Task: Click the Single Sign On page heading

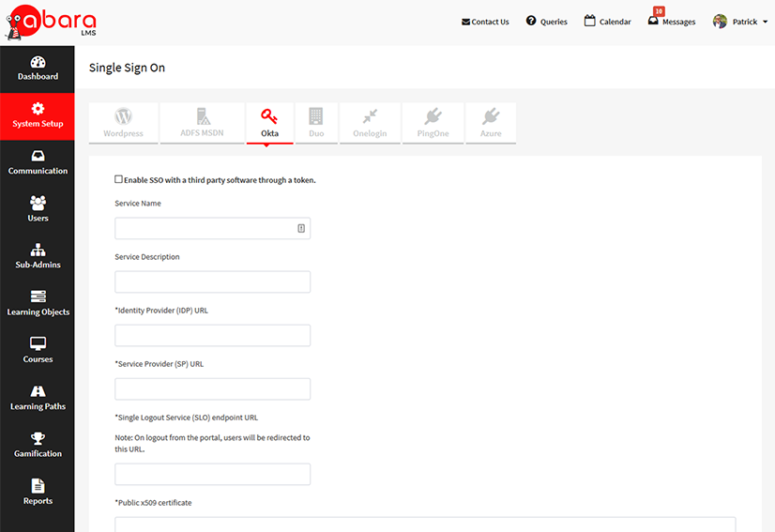Action: click(127, 68)
